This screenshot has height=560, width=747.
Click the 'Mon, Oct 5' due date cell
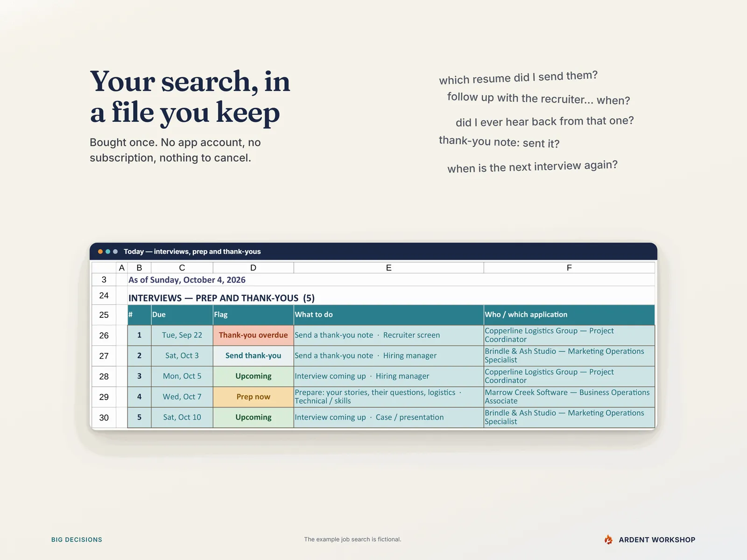182,377
